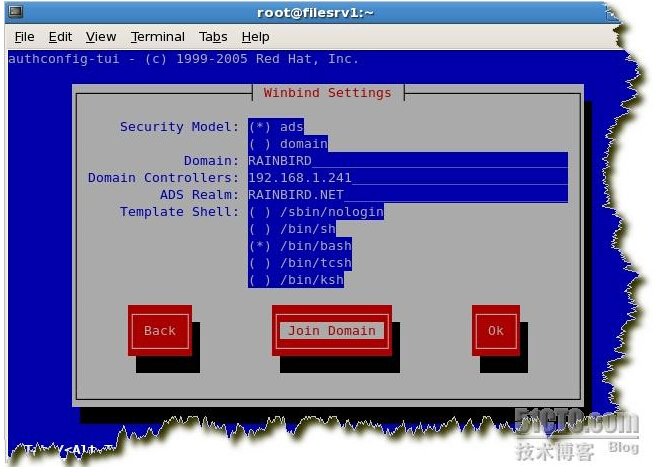Open the View menu
660x467 pixels.
101,37
